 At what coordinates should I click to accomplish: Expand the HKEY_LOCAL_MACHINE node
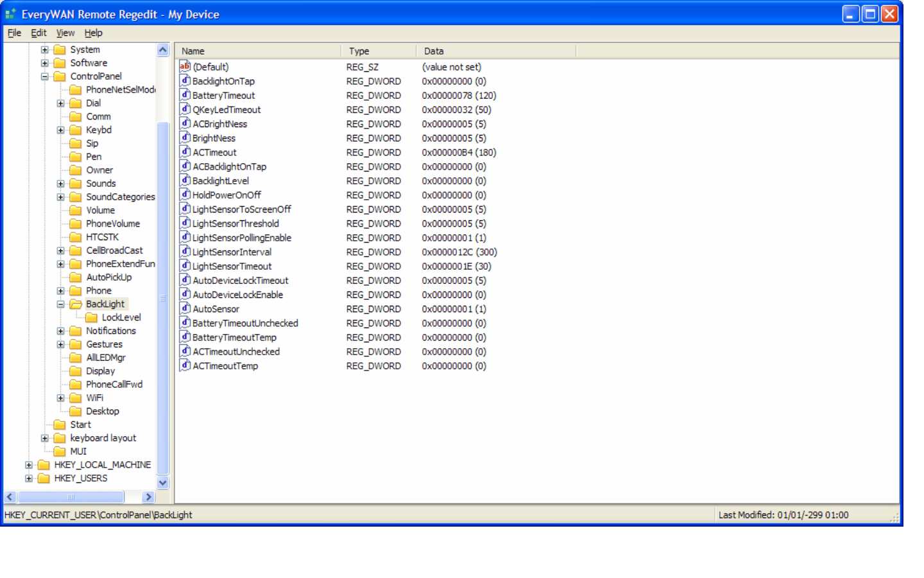pyautogui.click(x=28, y=465)
